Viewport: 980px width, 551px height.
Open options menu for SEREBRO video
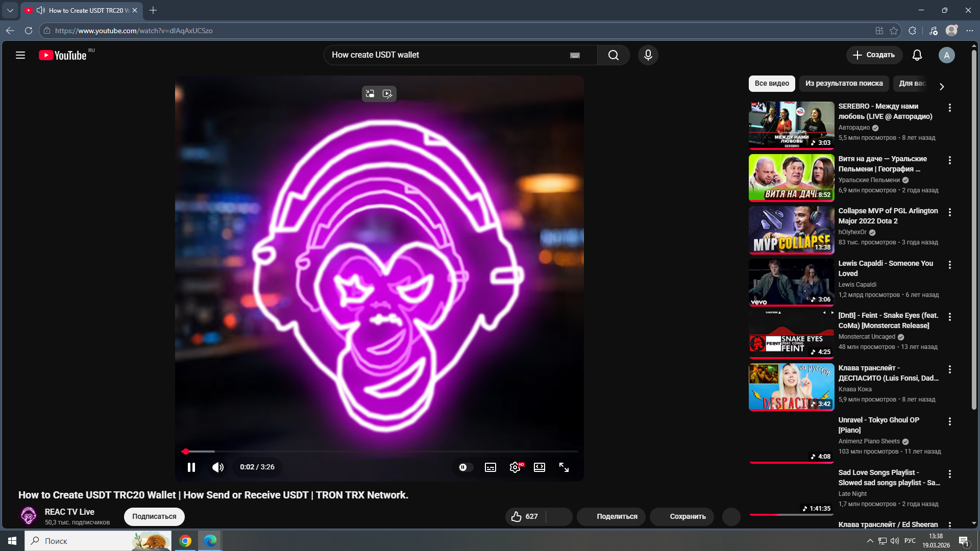(949, 108)
